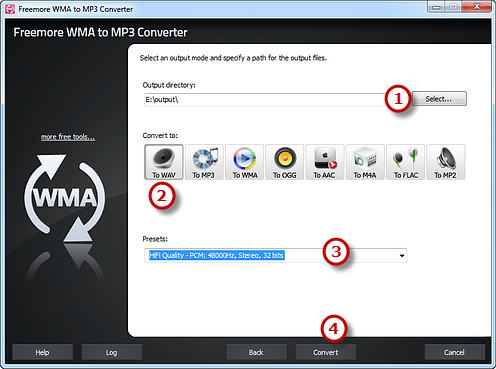496x369 pixels.
Task: Open the Help button
Action: click(x=42, y=352)
